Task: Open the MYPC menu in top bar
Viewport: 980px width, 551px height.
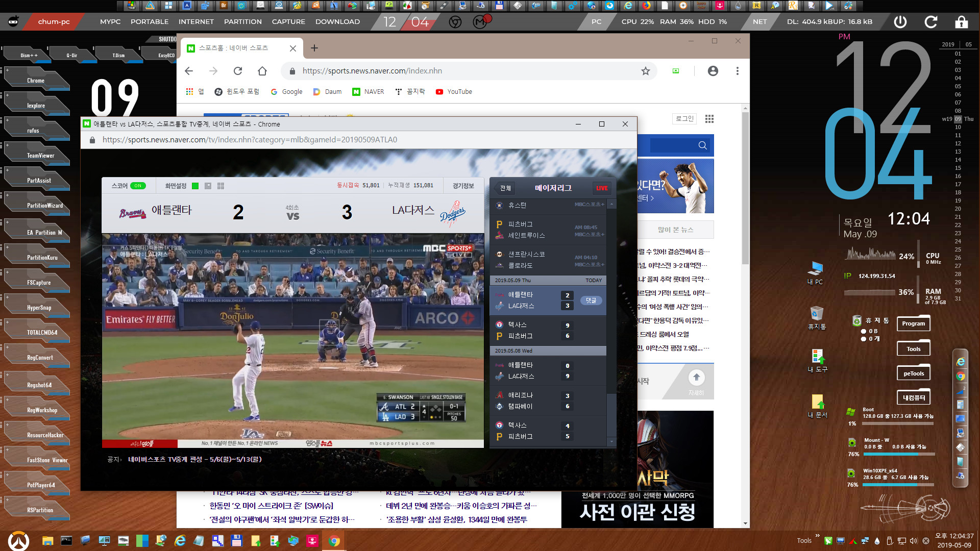Action: coord(110,22)
